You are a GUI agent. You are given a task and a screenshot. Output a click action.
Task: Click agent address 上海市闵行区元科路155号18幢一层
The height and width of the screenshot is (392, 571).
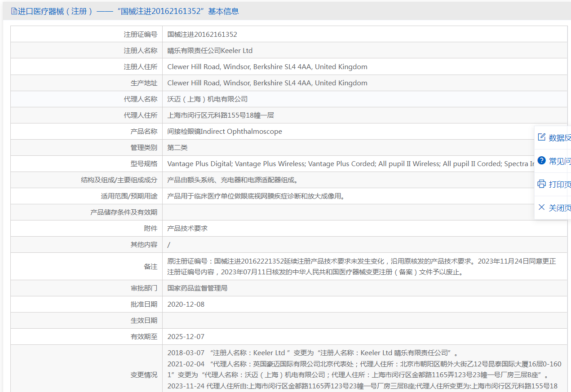[x=221, y=115]
